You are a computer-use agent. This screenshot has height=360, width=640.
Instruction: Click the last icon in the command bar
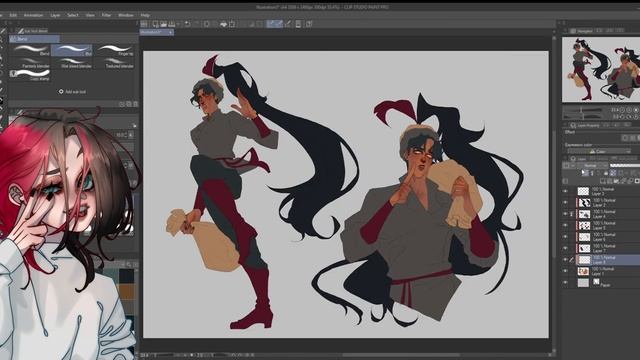309,24
